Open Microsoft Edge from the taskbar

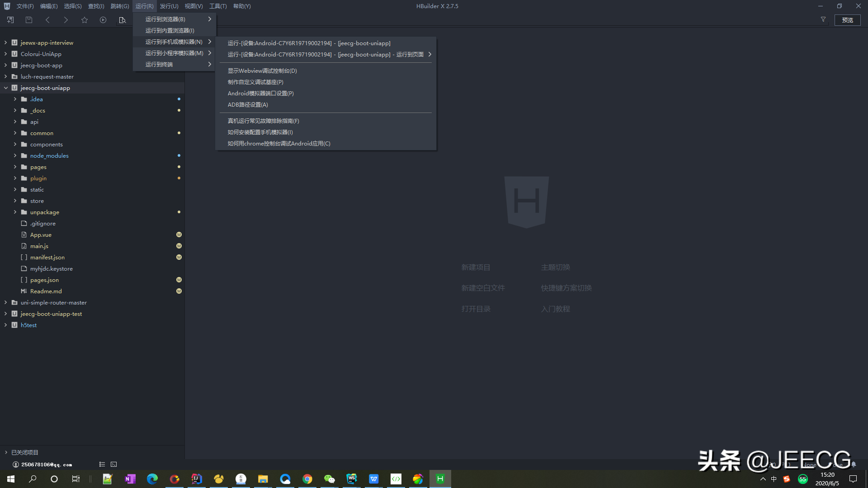152,479
